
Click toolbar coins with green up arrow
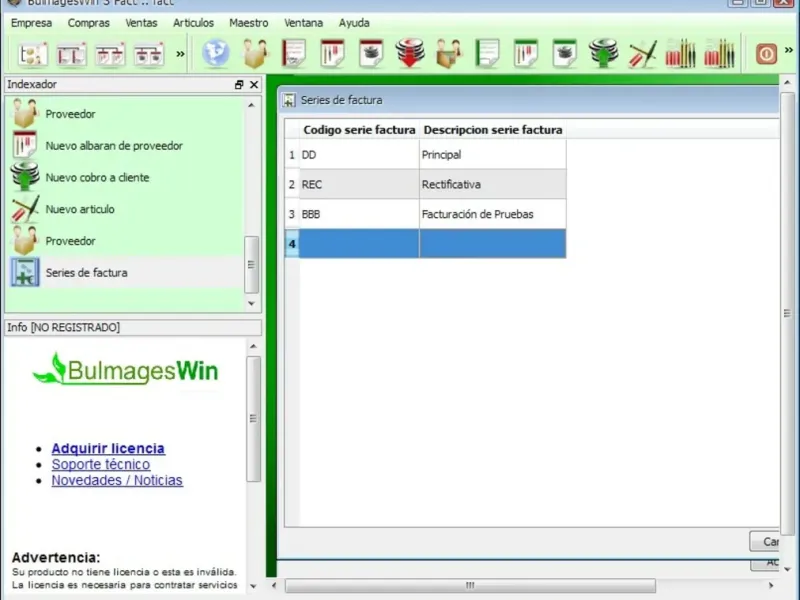tap(604, 54)
